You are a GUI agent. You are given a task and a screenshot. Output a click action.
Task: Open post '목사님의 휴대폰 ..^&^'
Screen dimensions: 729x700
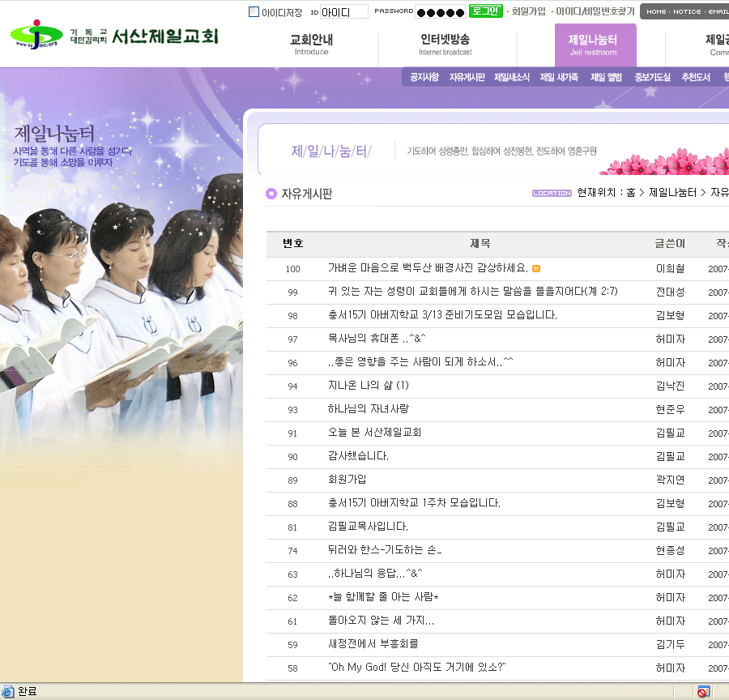click(x=377, y=339)
